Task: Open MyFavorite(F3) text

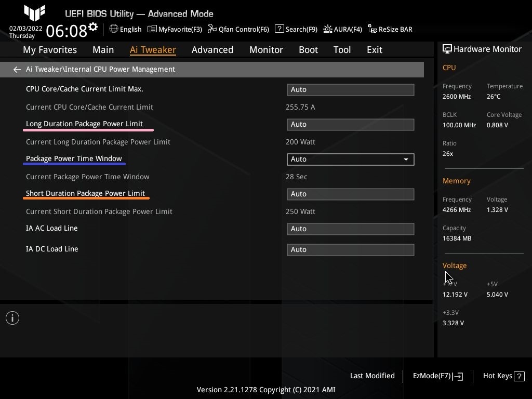Action: click(180, 30)
